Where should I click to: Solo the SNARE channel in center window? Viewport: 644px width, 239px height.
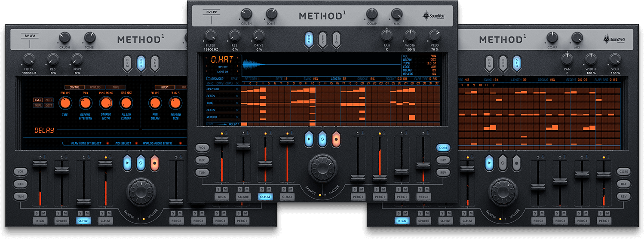click(240, 189)
